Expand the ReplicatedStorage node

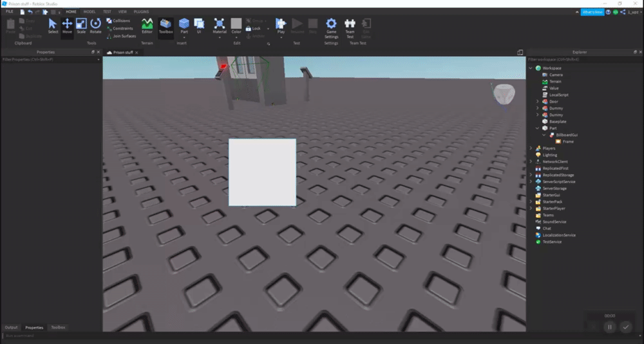point(531,175)
